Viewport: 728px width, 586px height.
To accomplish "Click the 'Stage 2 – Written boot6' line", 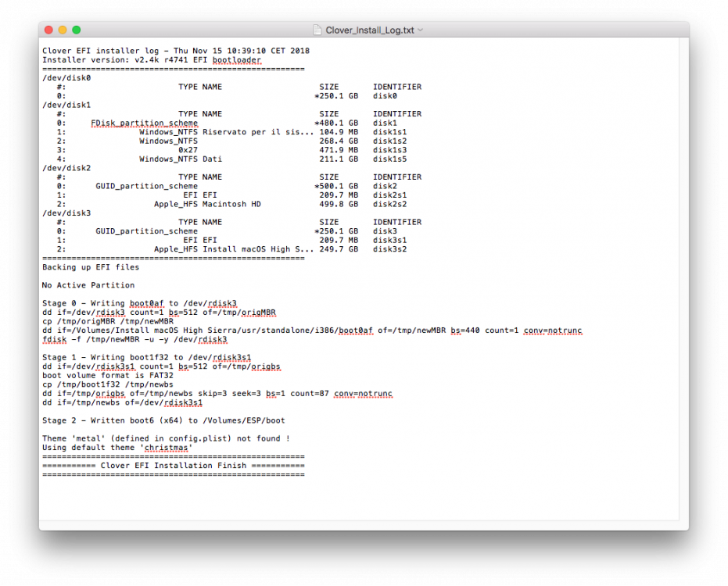I will point(164,421).
